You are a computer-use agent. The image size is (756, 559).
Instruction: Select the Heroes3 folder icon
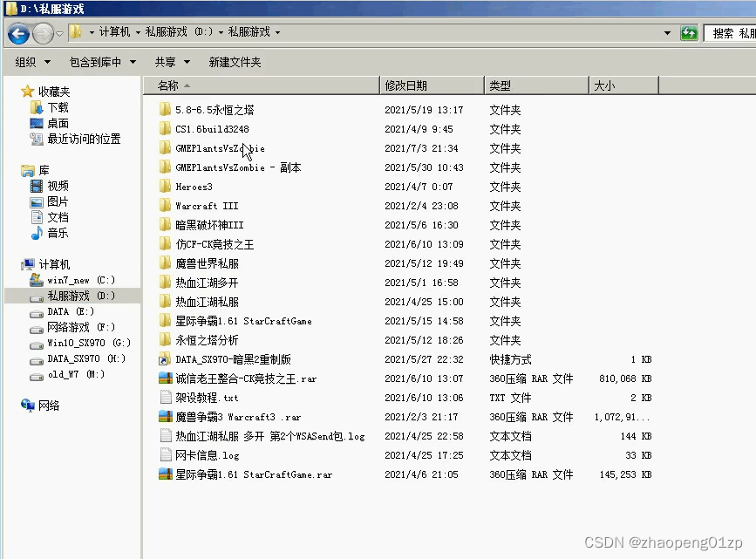coord(165,186)
